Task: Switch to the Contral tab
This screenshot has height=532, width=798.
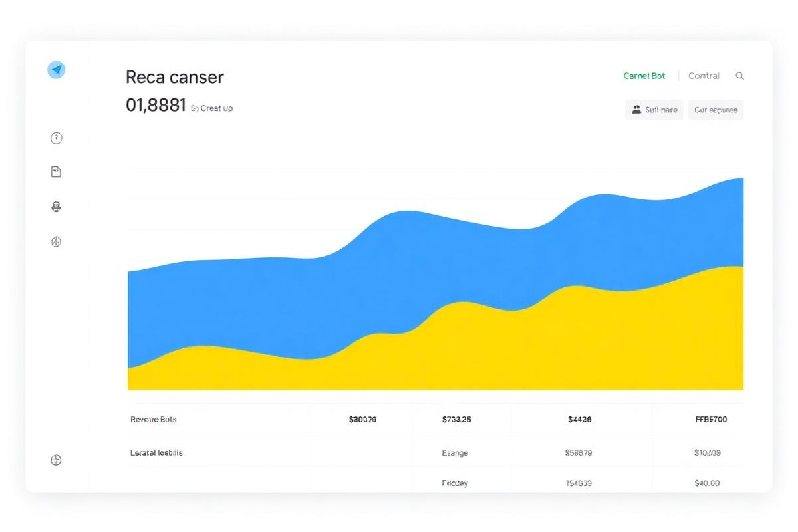Action: (x=704, y=76)
